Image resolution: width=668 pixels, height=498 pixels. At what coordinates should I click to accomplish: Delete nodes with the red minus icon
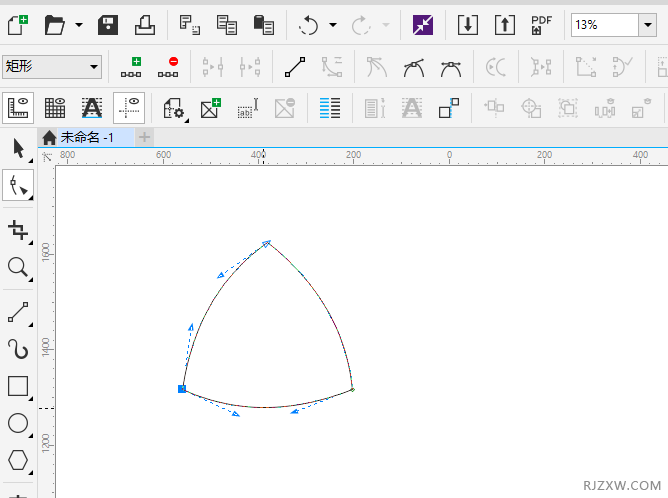pos(168,67)
